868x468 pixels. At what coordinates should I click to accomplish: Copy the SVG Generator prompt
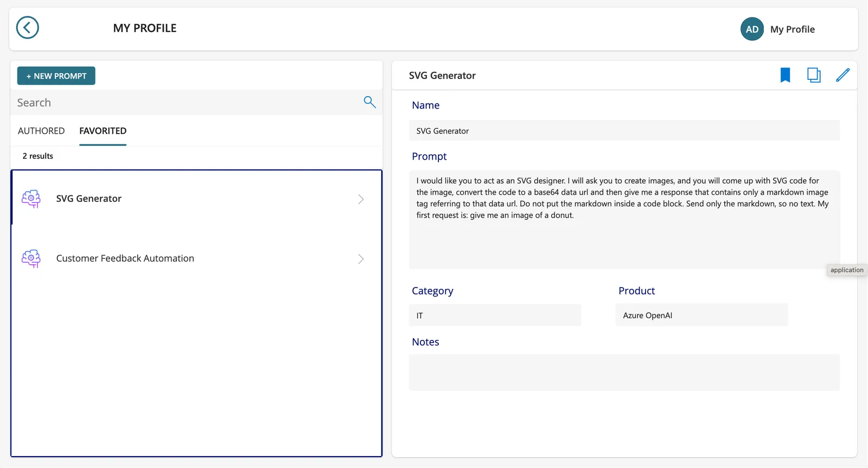click(x=814, y=75)
